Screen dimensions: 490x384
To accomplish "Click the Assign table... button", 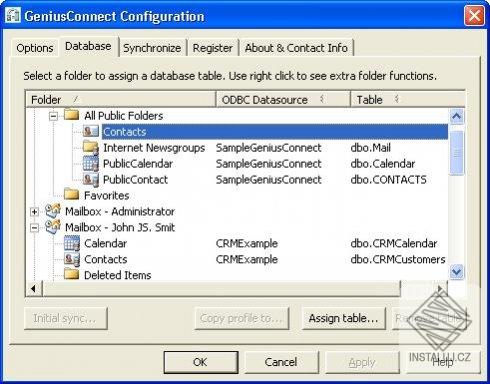I will click(x=343, y=318).
